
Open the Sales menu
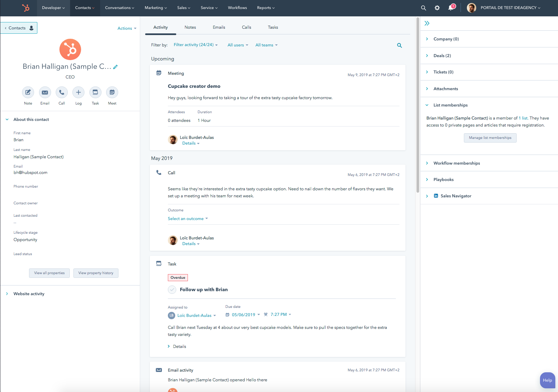click(184, 8)
